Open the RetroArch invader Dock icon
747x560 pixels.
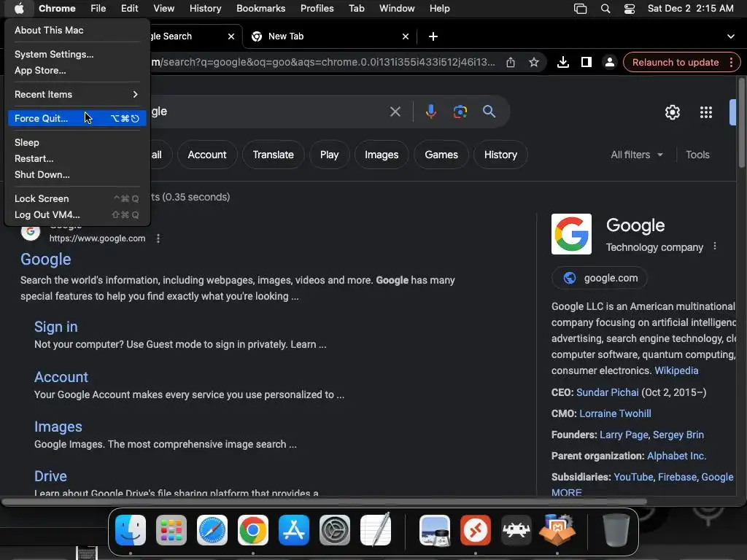[x=516, y=530]
